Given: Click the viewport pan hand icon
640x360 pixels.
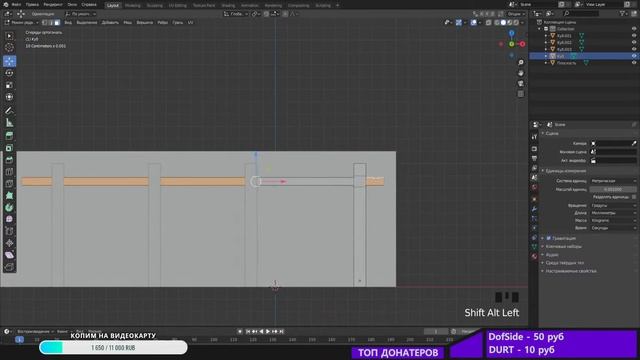Looking at the screenshot, I should (521, 73).
